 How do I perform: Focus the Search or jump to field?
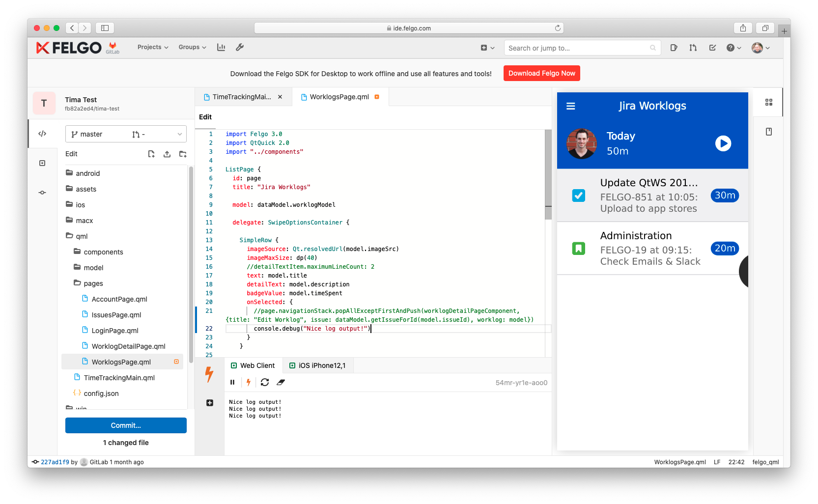583,48
